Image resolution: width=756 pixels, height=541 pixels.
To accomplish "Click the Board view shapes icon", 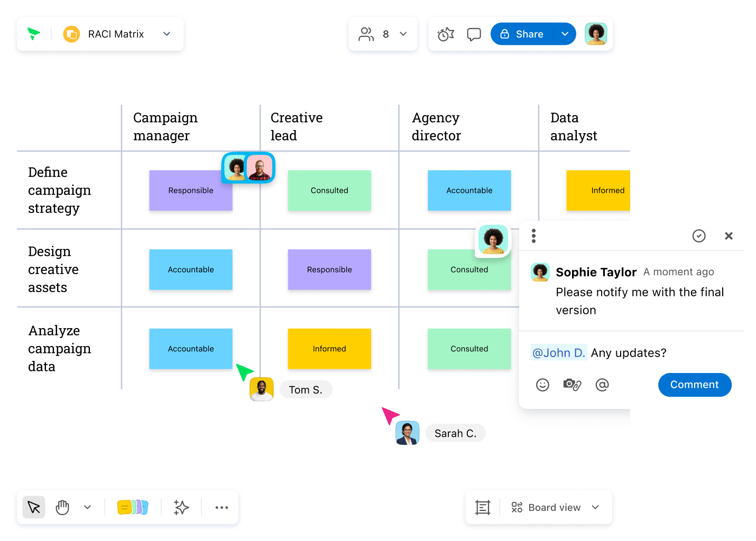I will [x=517, y=507].
